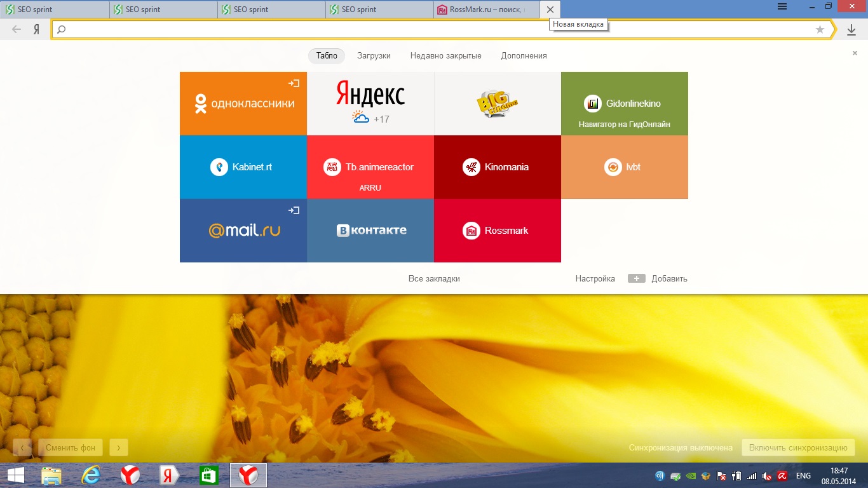Viewport: 868px width, 488px height.
Task: Close the Табло panel with the X
Action: pos(855,53)
